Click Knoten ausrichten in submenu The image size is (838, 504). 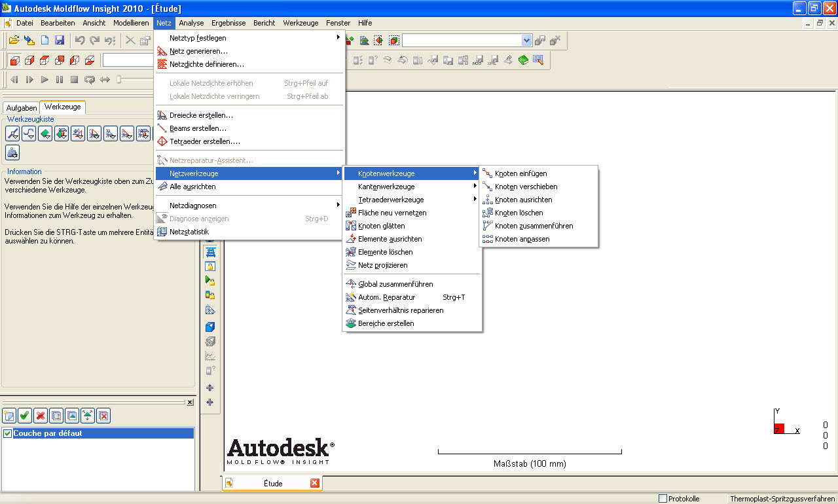pyautogui.click(x=539, y=200)
